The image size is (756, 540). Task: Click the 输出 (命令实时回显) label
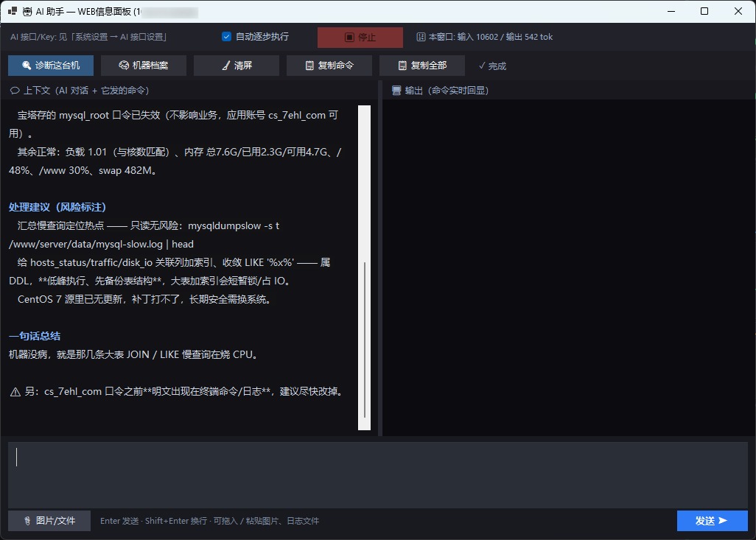[447, 91]
